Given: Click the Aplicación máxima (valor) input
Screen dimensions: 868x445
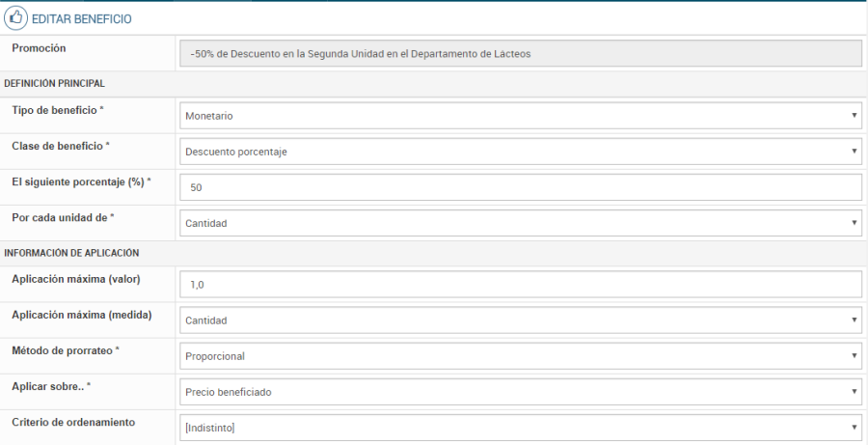Looking at the screenshot, I should pyautogui.click(x=520, y=285).
